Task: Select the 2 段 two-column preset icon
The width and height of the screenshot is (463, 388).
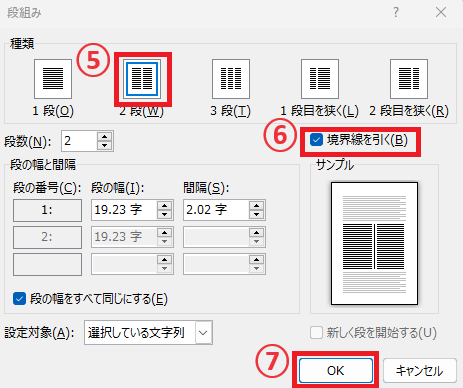Action: click(x=142, y=79)
